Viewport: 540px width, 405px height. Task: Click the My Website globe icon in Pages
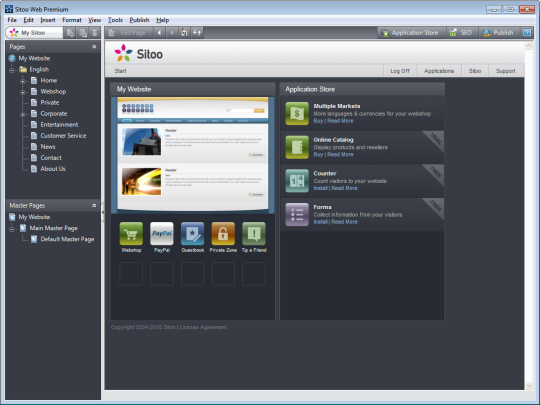tap(12, 58)
